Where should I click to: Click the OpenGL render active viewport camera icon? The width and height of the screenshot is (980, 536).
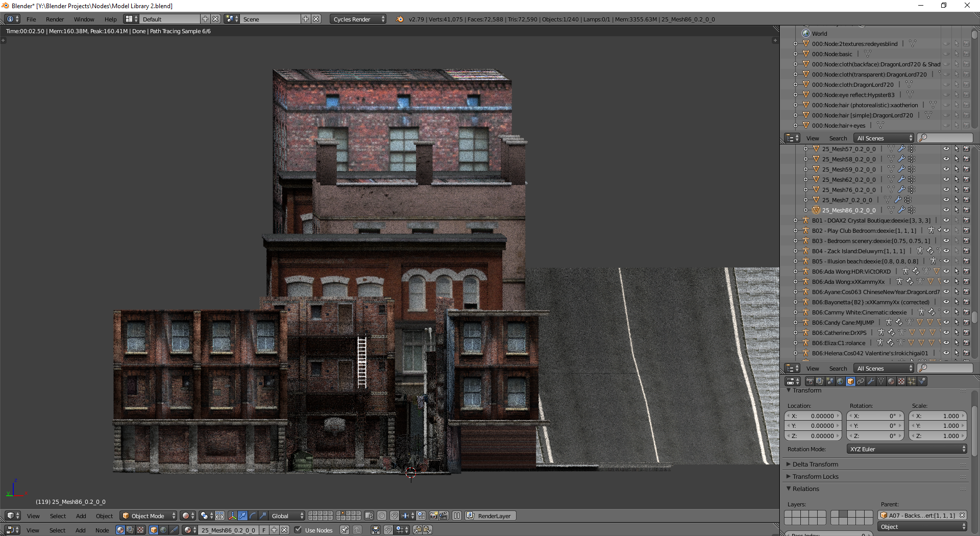(433, 516)
